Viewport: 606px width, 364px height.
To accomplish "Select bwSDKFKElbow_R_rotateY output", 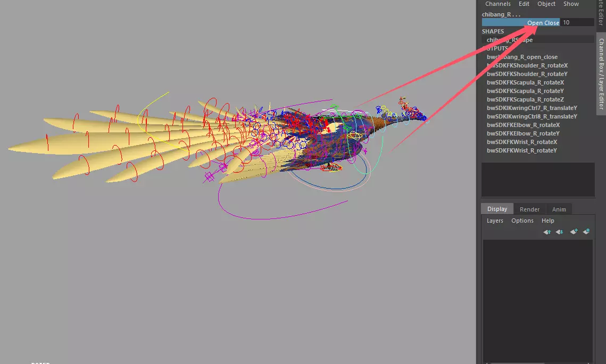I will point(524,133).
